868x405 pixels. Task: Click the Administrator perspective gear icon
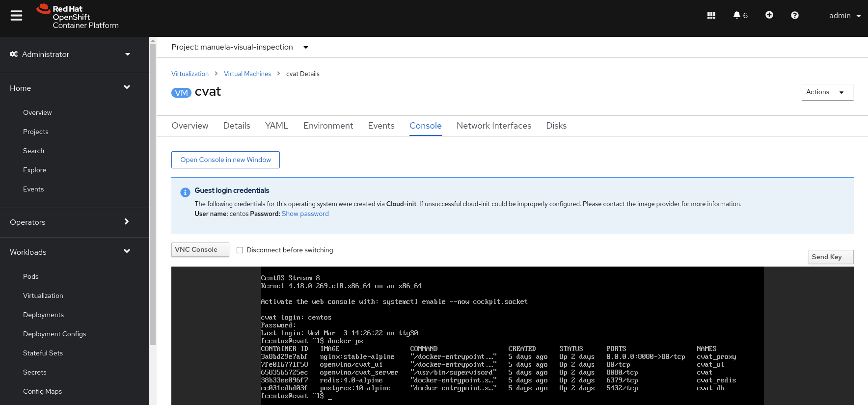pyautogui.click(x=14, y=54)
